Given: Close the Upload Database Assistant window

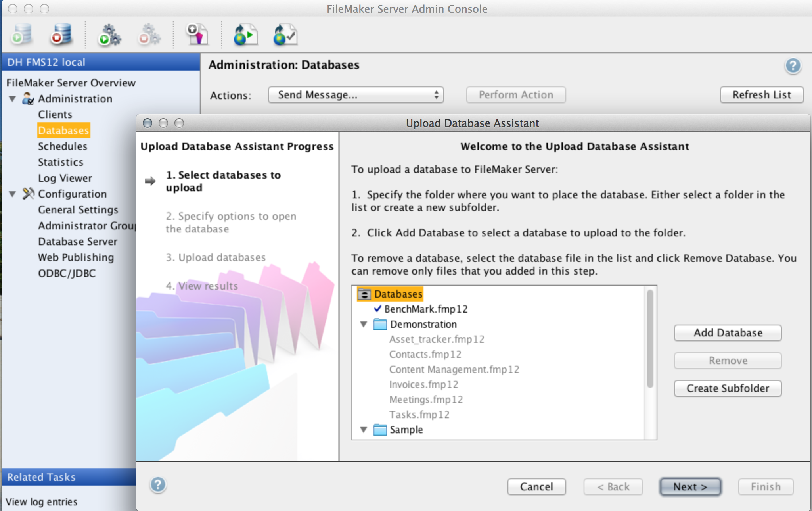Looking at the screenshot, I should click(147, 123).
